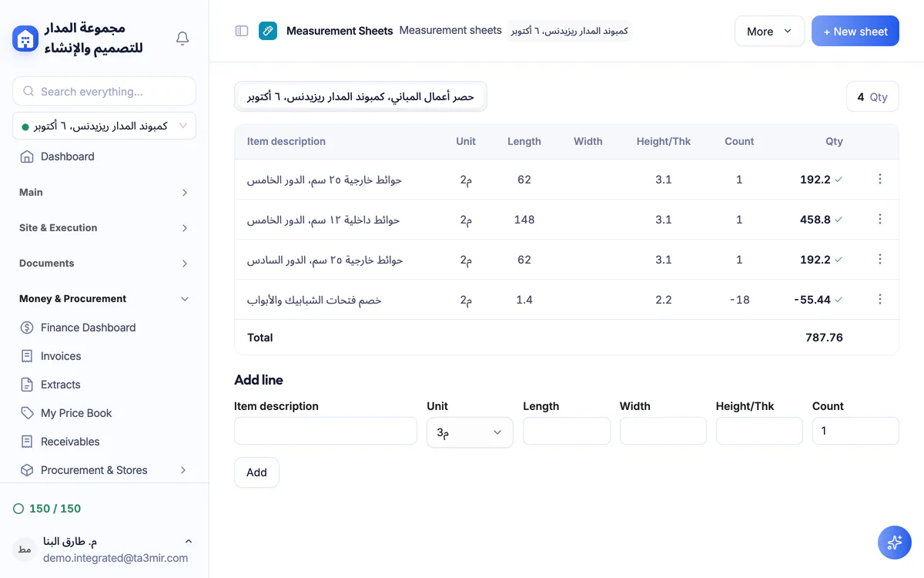
Task: Expand the user account menu chevron
Action: 189,542
